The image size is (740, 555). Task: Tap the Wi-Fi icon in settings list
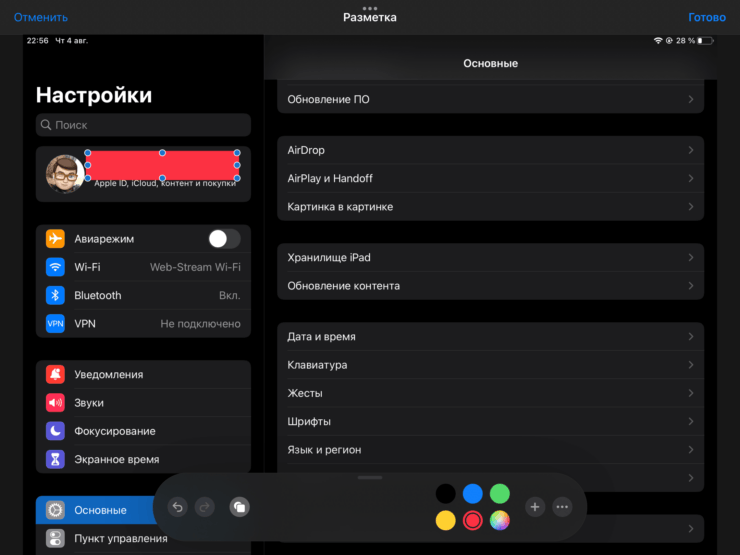(55, 267)
